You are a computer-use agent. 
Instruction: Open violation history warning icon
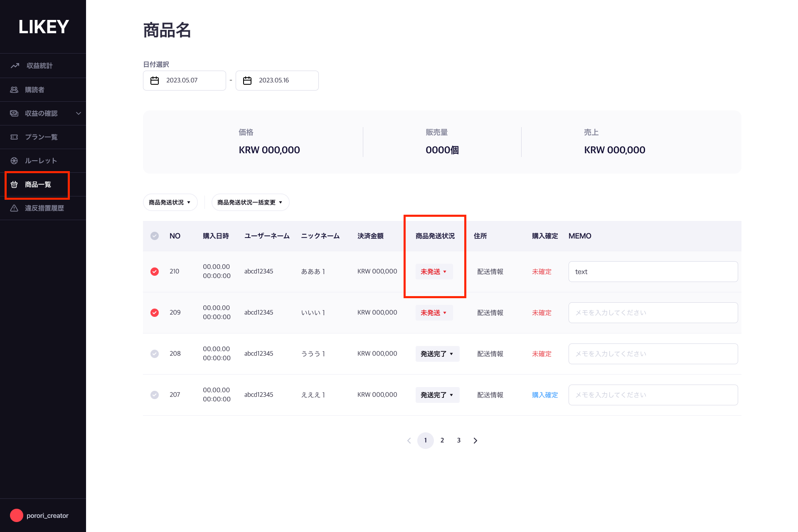point(14,208)
